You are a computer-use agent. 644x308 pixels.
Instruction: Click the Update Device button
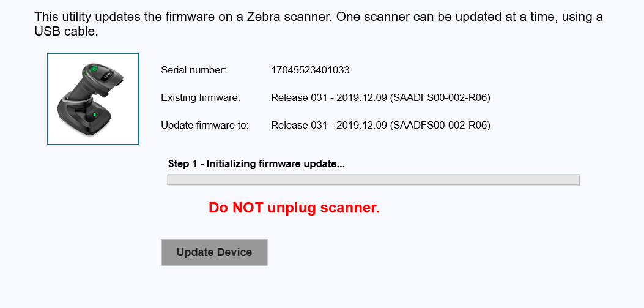click(214, 252)
